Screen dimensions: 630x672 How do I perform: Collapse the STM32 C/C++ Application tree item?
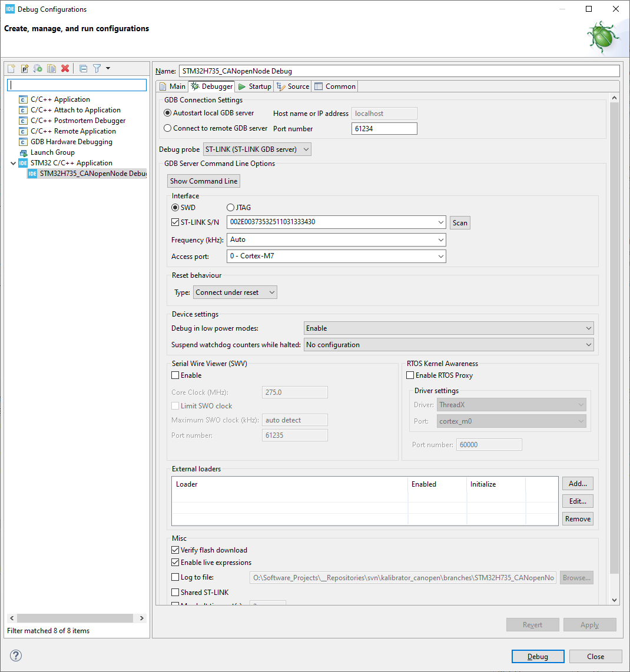pyautogui.click(x=13, y=162)
